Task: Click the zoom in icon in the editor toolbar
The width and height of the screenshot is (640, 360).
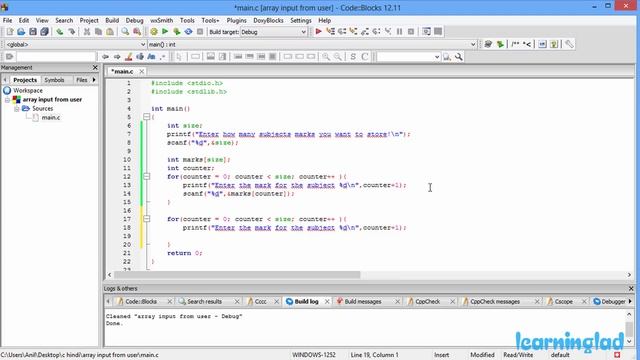Action: click(x=326, y=57)
